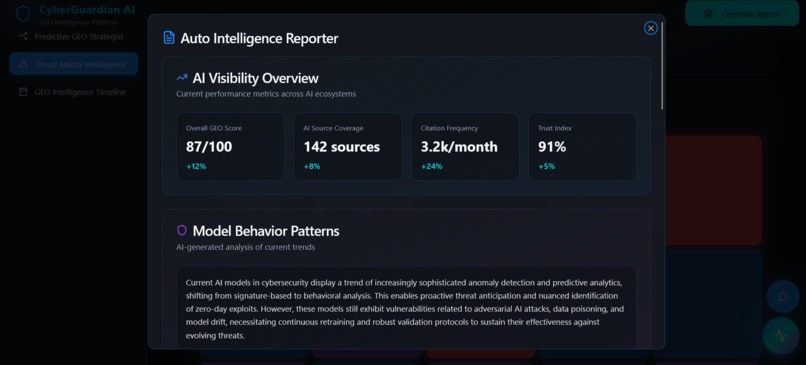The width and height of the screenshot is (806, 365).
Task: Click the Generate Report button
Action: tap(742, 14)
